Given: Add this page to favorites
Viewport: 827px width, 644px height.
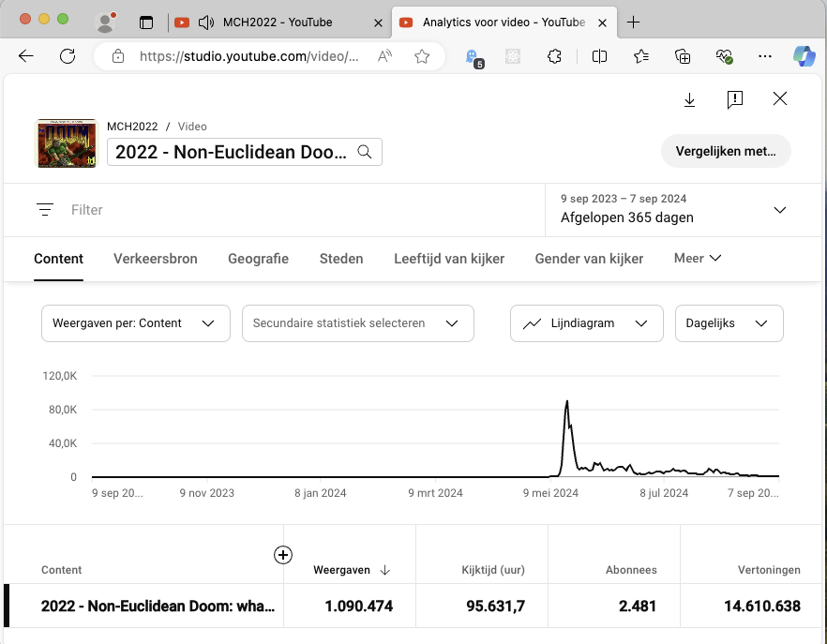Looking at the screenshot, I should 422,56.
